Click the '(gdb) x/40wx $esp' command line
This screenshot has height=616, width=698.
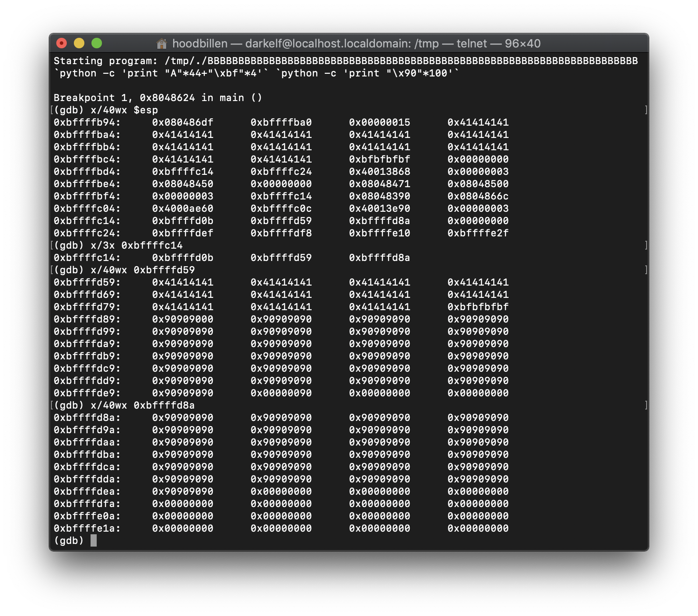coord(105,110)
